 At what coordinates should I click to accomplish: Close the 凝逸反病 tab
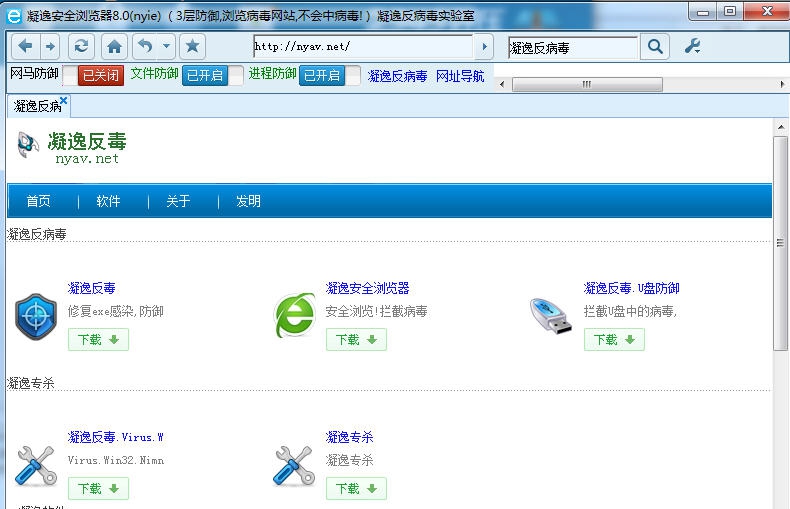pyautogui.click(x=63, y=100)
